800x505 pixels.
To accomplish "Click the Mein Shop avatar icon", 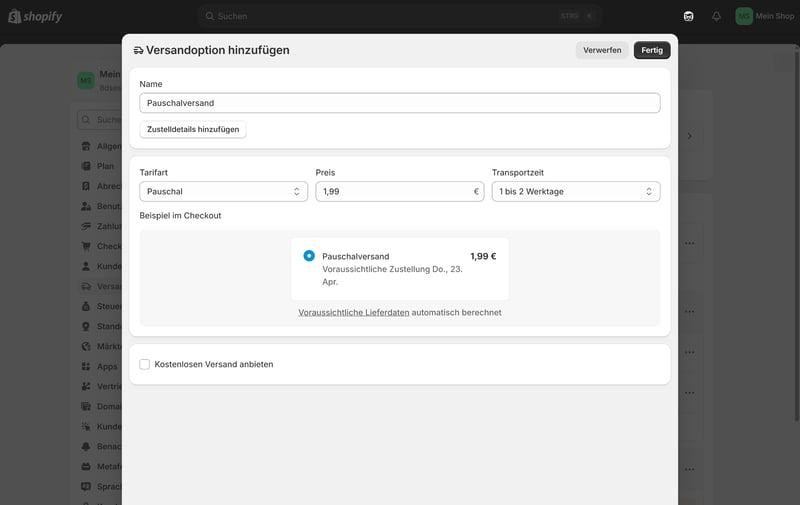I will pyautogui.click(x=744, y=16).
